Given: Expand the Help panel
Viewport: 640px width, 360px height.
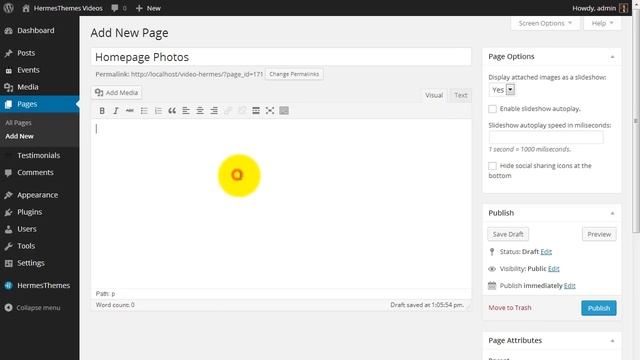Looking at the screenshot, I should point(602,23).
